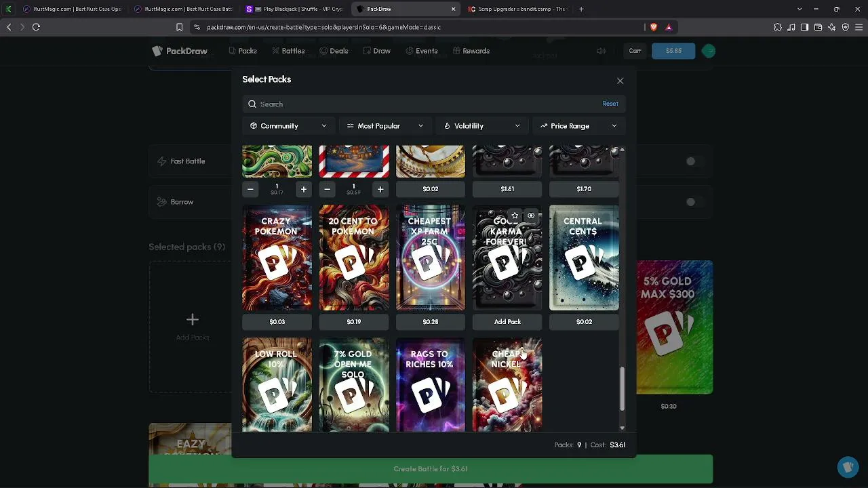Select the 20 Cent to Pokemon thumbnail
The image size is (868, 488).
point(354,258)
